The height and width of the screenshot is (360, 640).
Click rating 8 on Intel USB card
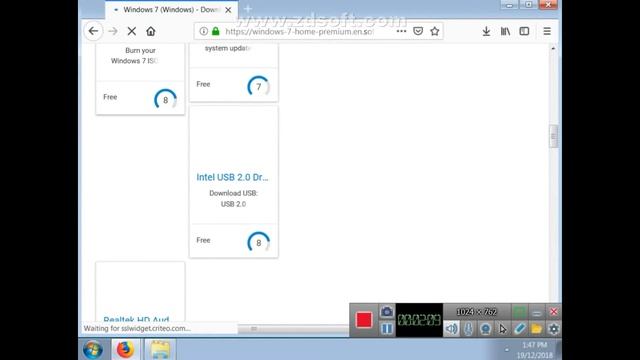[258, 243]
